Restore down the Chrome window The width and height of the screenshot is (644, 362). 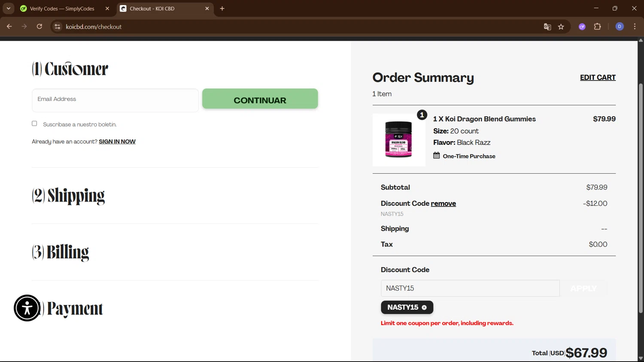(x=615, y=8)
